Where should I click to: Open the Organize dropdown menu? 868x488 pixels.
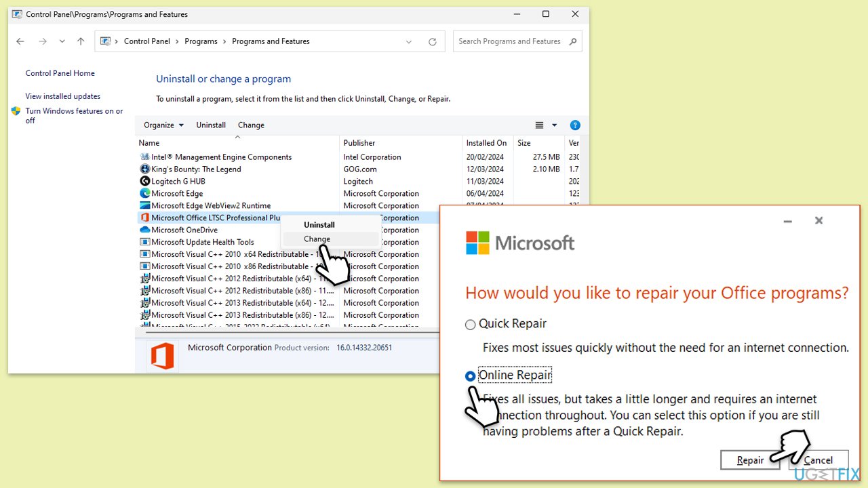[x=163, y=125]
